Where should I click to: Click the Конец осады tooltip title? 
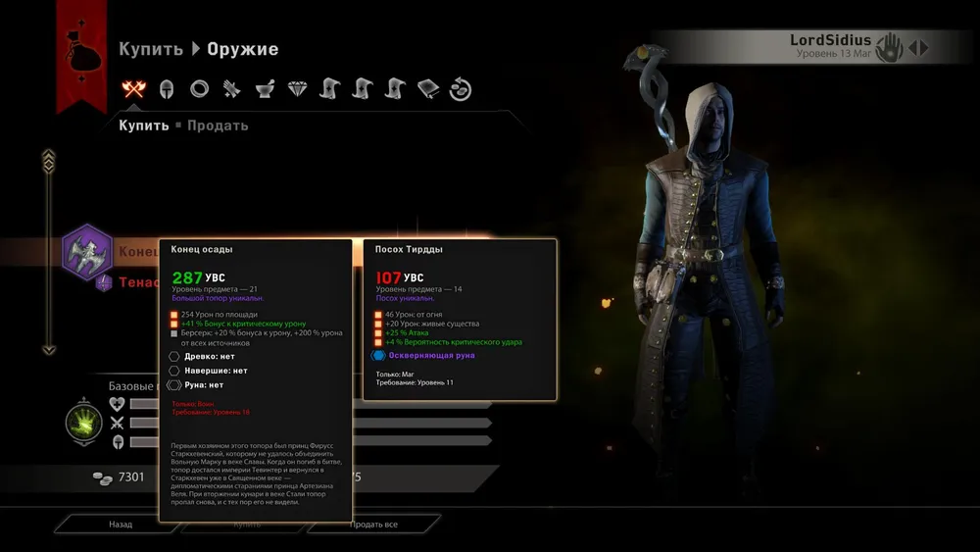pos(201,249)
